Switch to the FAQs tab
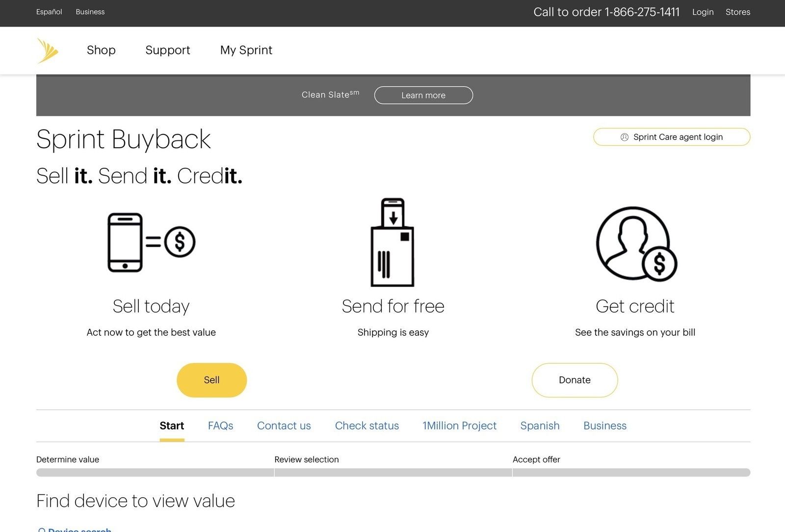Image resolution: width=785 pixels, height=532 pixels. [x=220, y=426]
